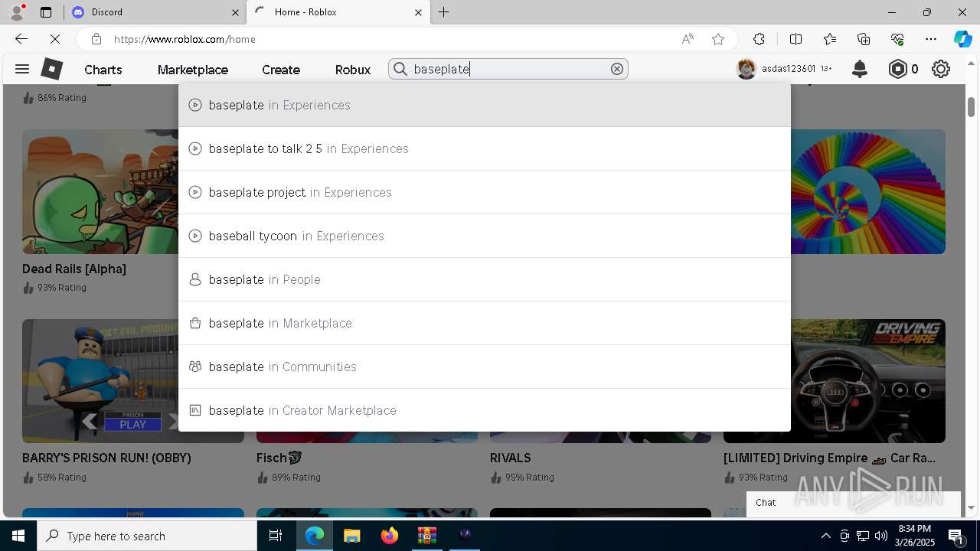This screenshot has height=551, width=980.
Task: Go back in Edge browser
Action: (x=21, y=39)
